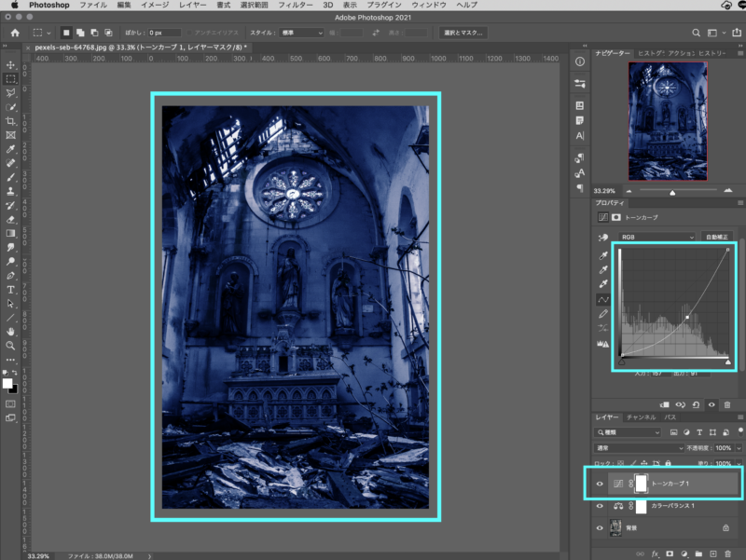Open the RGB channel dropdown
746x560 pixels.
657,238
